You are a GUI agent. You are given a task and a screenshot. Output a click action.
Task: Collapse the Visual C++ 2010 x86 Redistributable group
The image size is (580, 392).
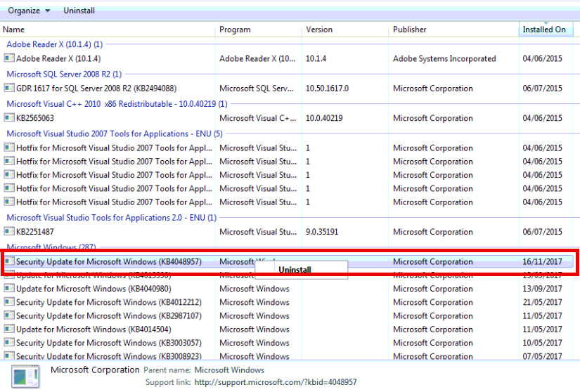117,104
